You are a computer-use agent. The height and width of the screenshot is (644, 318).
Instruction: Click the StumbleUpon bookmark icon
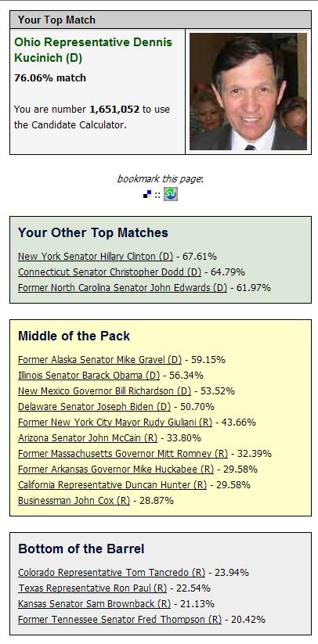click(171, 194)
